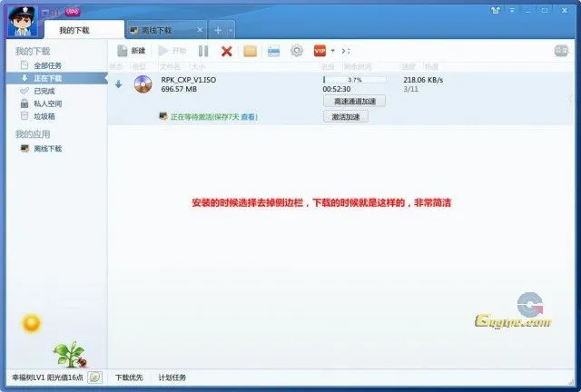Select the file name RPK_CXP_V1.ISO

click(189, 80)
